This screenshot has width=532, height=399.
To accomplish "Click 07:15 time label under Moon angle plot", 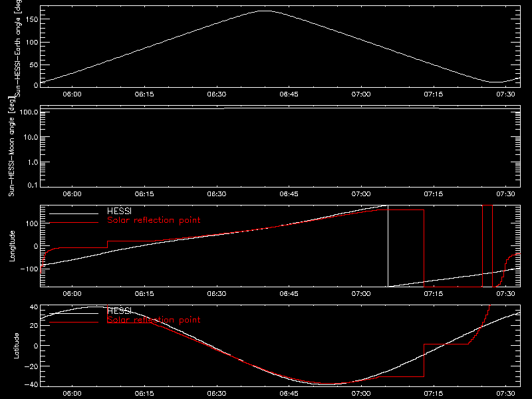I will coord(434,194).
